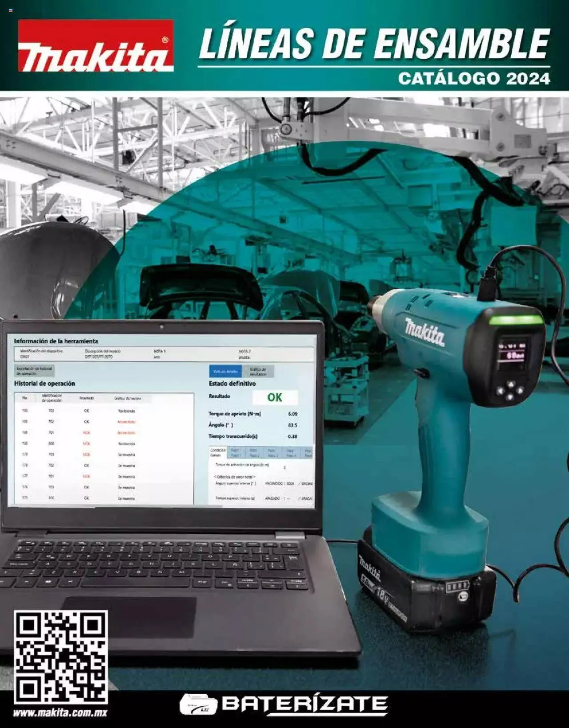Click the 'Exportación de historial de operación' button

pos(34,371)
